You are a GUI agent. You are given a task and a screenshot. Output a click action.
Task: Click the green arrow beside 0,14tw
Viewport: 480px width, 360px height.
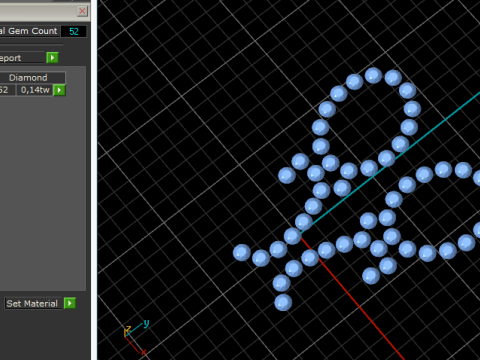click(x=59, y=90)
